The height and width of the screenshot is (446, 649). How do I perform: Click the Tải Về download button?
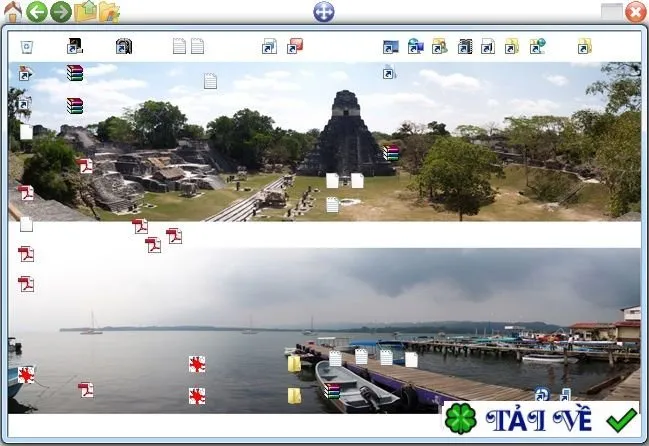(x=541, y=419)
